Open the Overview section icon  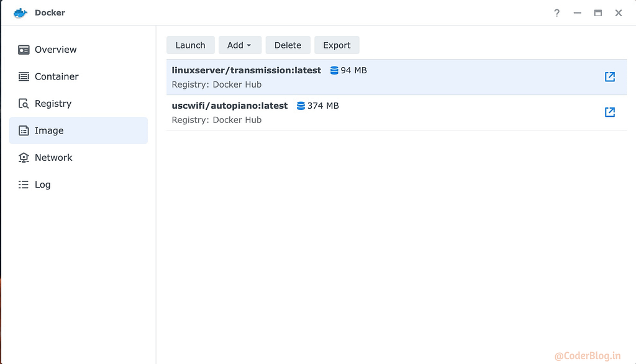(x=24, y=50)
